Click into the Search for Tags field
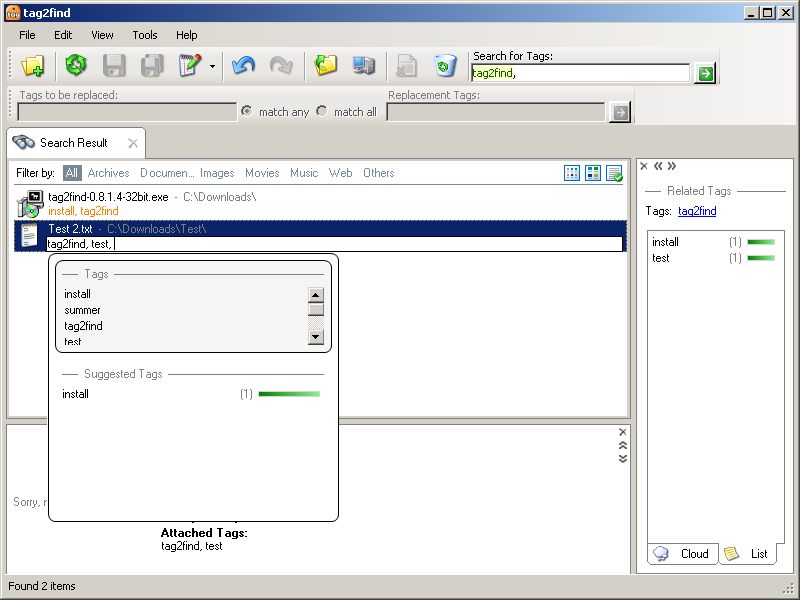Image resolution: width=800 pixels, height=600 pixels. coord(580,73)
